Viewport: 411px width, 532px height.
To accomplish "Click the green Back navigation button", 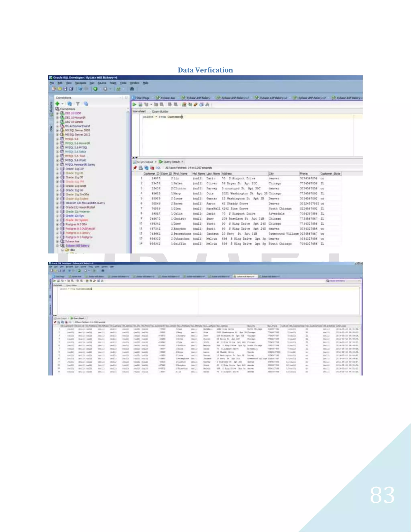I will tap(96, 89).
